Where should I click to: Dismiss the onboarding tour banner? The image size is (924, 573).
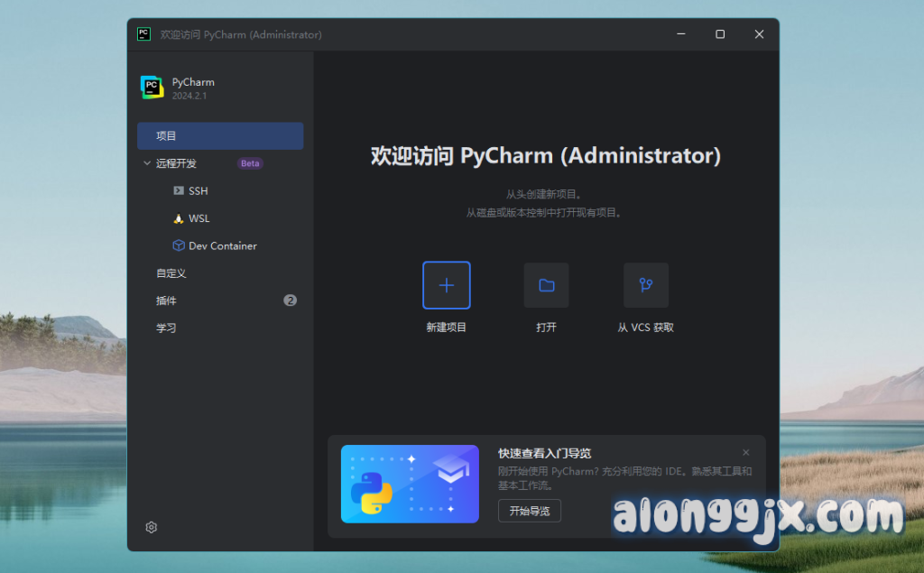click(x=745, y=452)
